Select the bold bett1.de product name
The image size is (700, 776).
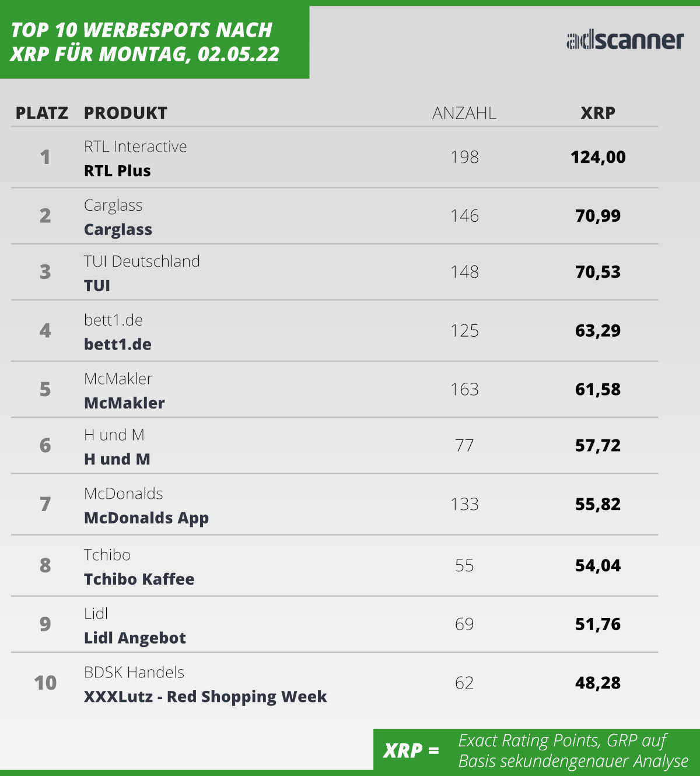point(118,344)
